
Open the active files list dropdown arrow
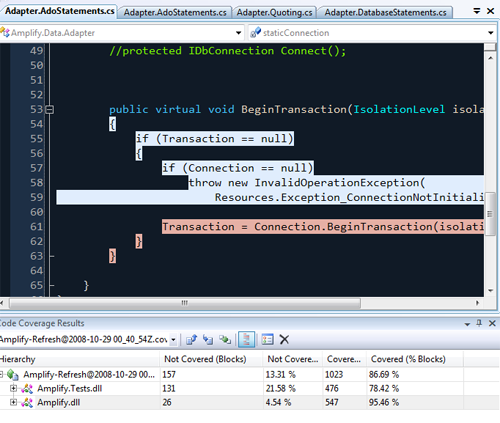click(x=477, y=11)
